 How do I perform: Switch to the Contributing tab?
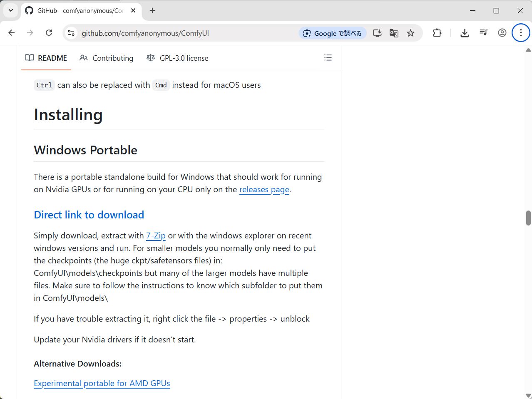pyautogui.click(x=107, y=58)
